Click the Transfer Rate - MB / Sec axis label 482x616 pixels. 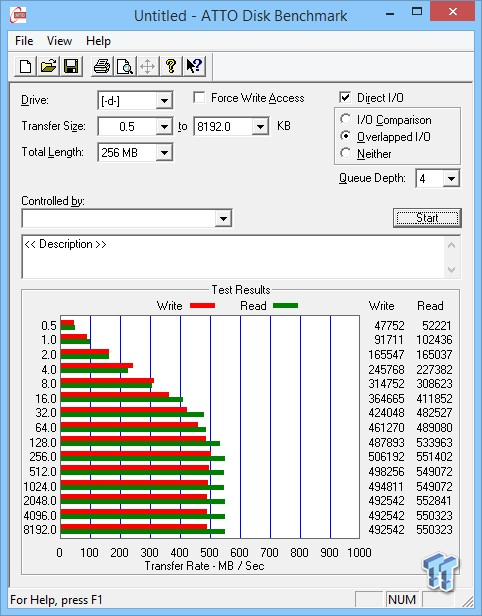(x=204, y=566)
